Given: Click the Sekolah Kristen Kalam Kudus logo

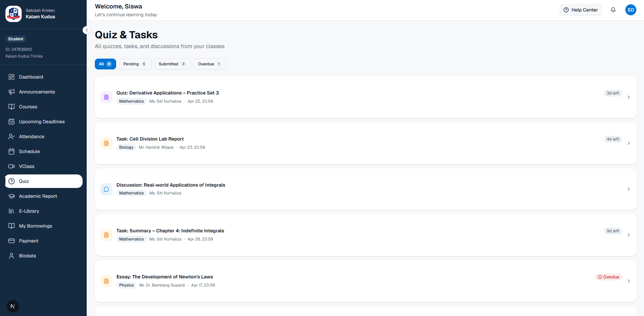Looking at the screenshot, I should click(14, 14).
